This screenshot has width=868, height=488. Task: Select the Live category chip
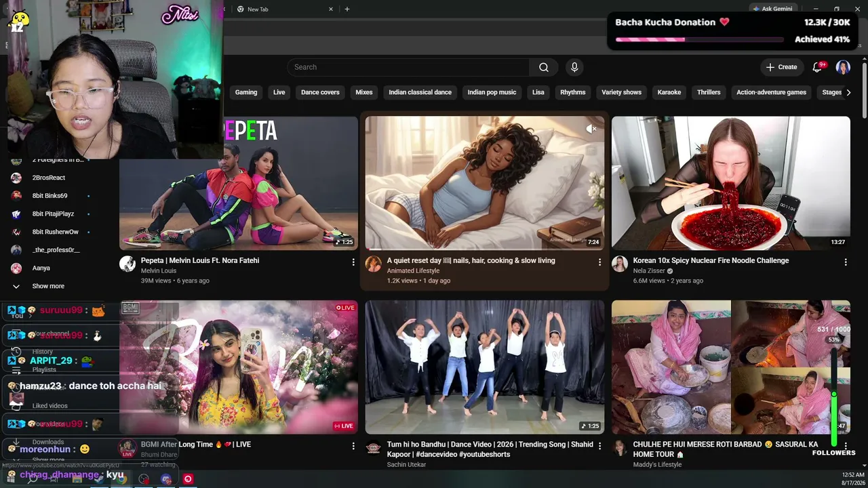coord(279,92)
